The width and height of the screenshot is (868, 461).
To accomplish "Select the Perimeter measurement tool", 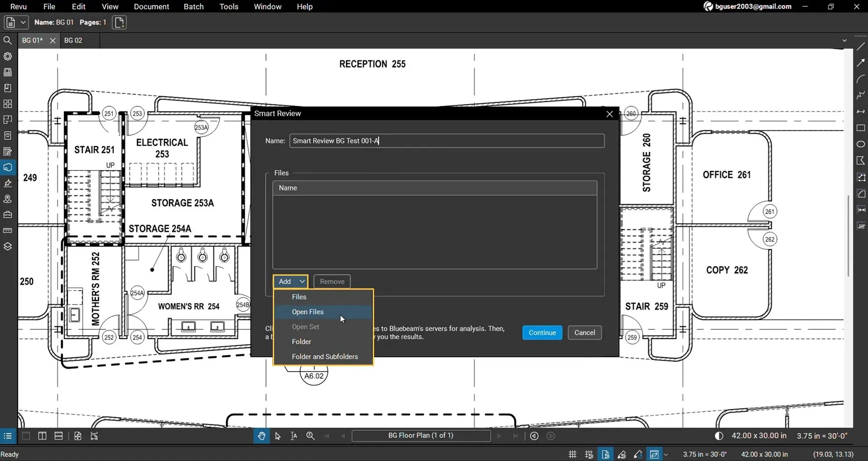I will coord(861,177).
